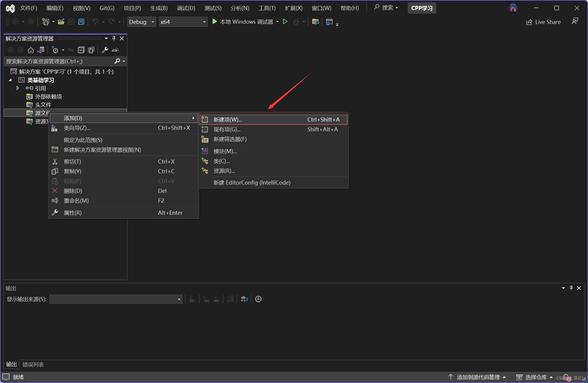
Task: Open the x64 platform dropdown
Action: [183, 22]
